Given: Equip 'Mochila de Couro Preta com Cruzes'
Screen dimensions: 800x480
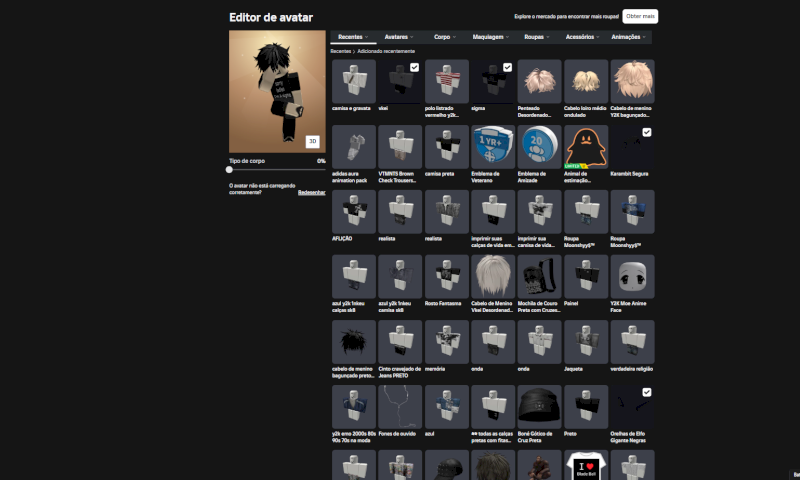Looking at the screenshot, I should (539, 276).
